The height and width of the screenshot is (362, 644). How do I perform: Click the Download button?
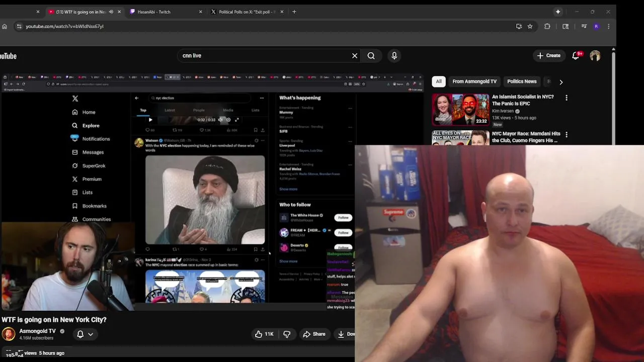coord(345,334)
